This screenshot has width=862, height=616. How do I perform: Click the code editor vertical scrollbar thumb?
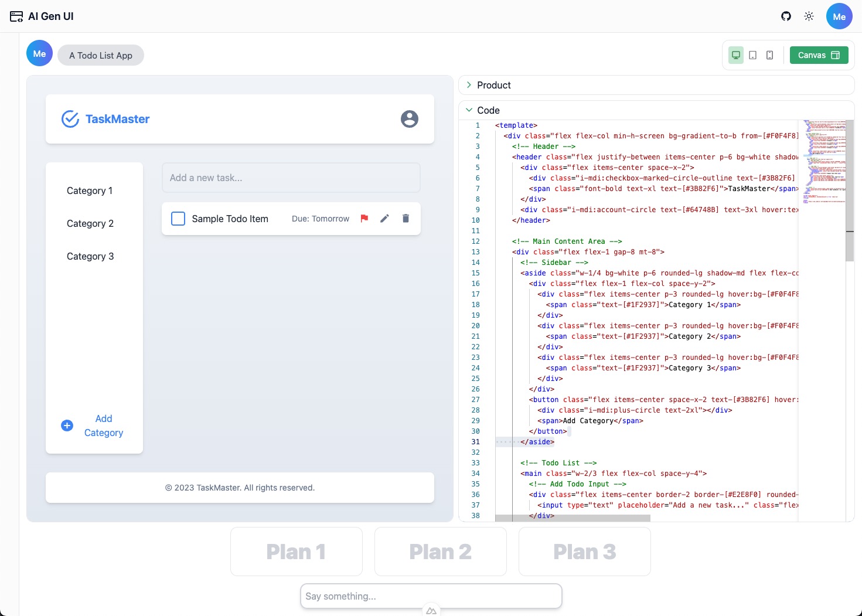tap(850, 190)
